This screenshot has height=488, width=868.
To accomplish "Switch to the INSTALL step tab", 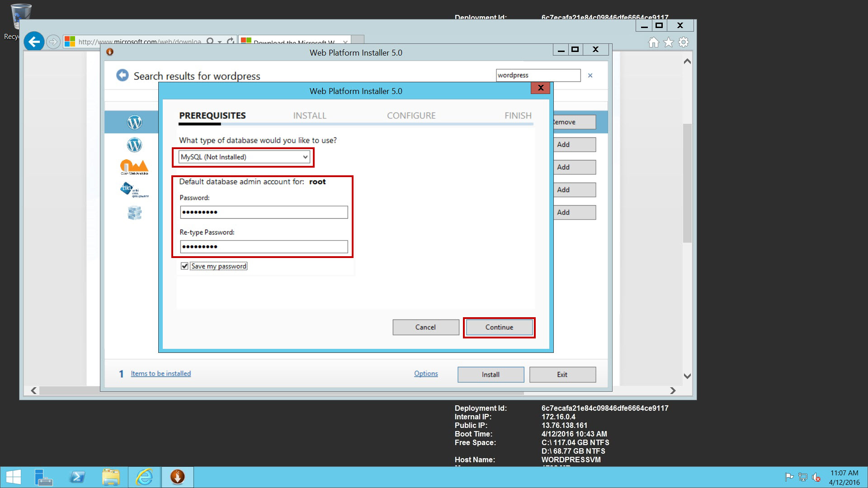I will tap(310, 116).
